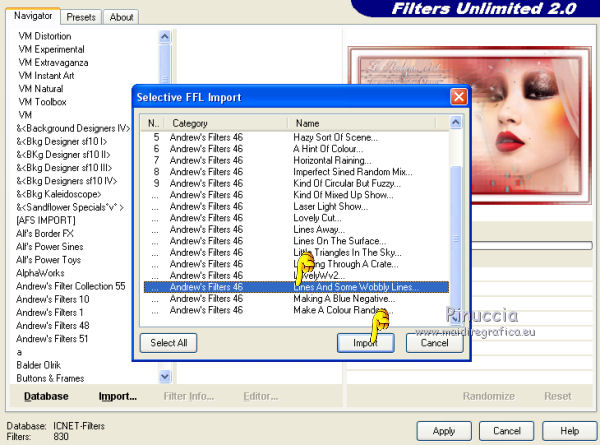Select the 'Lovely Cut...' row
This screenshot has height=445, width=600.
click(x=296, y=218)
